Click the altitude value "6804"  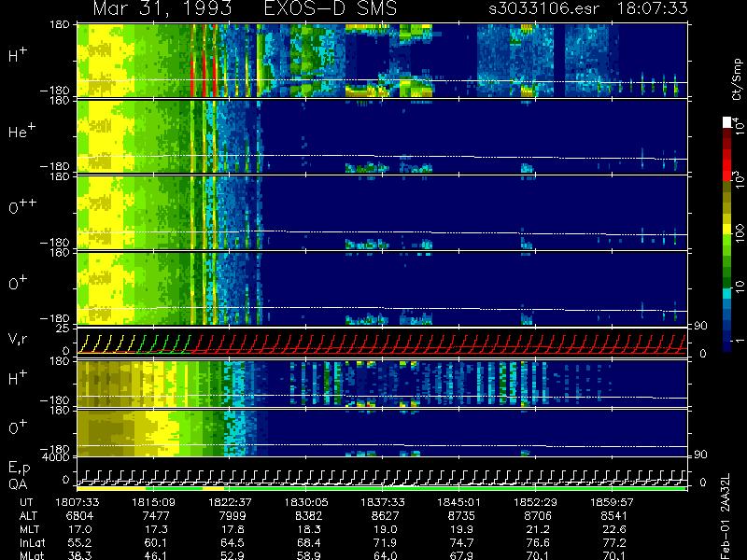[80, 516]
